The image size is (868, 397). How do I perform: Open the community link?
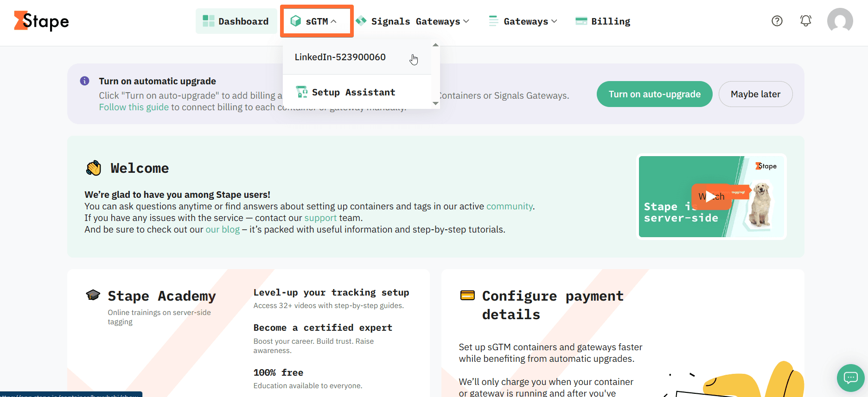[x=509, y=206]
